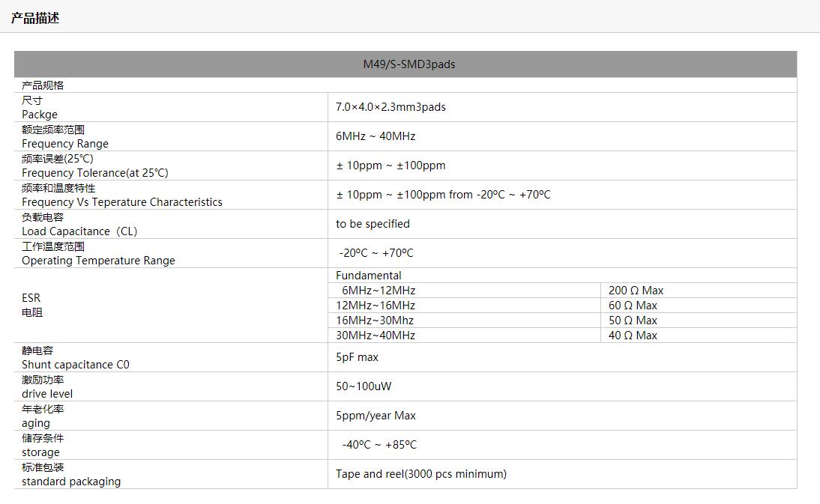This screenshot has height=504, width=820.
Task: Click the Frequency Vs Teperature Characteristics label
Action: click(x=122, y=202)
